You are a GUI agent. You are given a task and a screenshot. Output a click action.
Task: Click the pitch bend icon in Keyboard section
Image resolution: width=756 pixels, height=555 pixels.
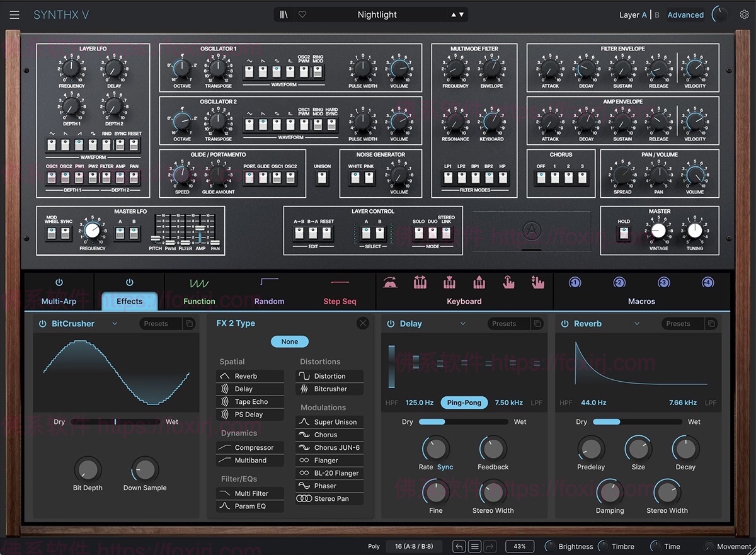tap(391, 282)
